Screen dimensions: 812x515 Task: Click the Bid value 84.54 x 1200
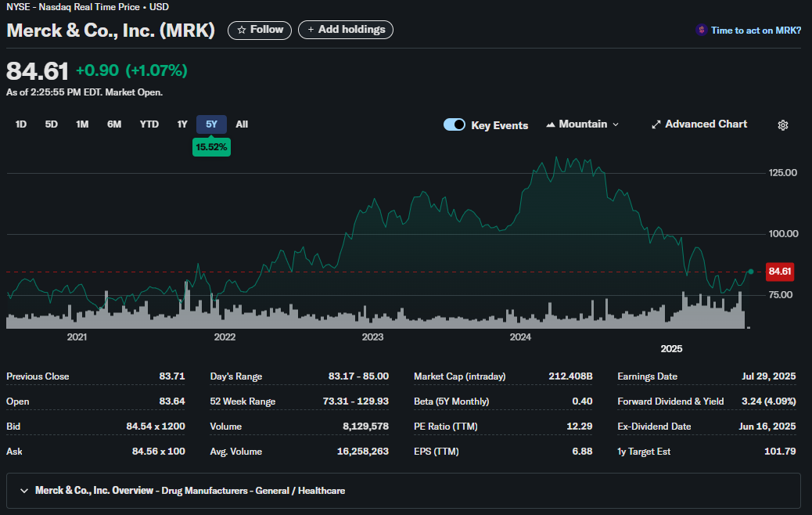(156, 427)
